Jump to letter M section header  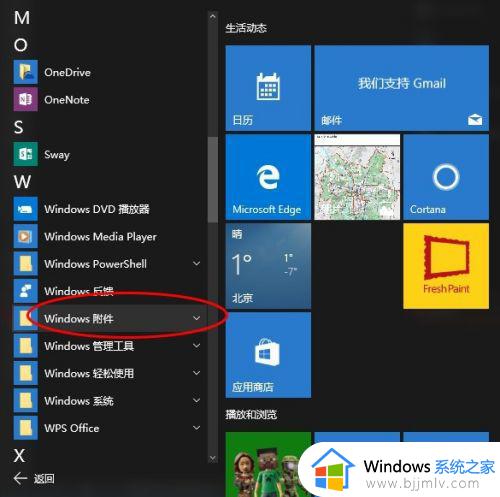point(22,18)
